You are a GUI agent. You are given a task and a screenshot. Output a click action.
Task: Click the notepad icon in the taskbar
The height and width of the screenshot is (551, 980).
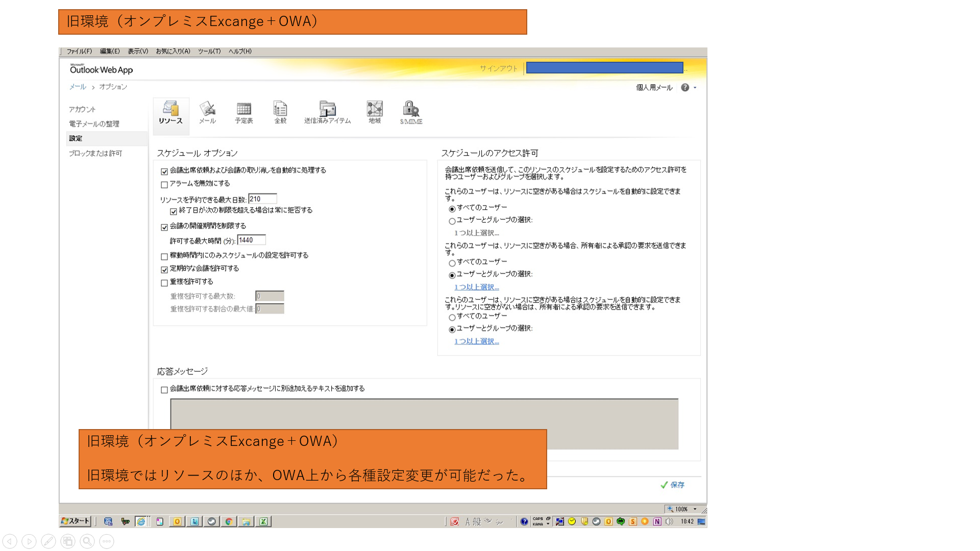pos(160,521)
